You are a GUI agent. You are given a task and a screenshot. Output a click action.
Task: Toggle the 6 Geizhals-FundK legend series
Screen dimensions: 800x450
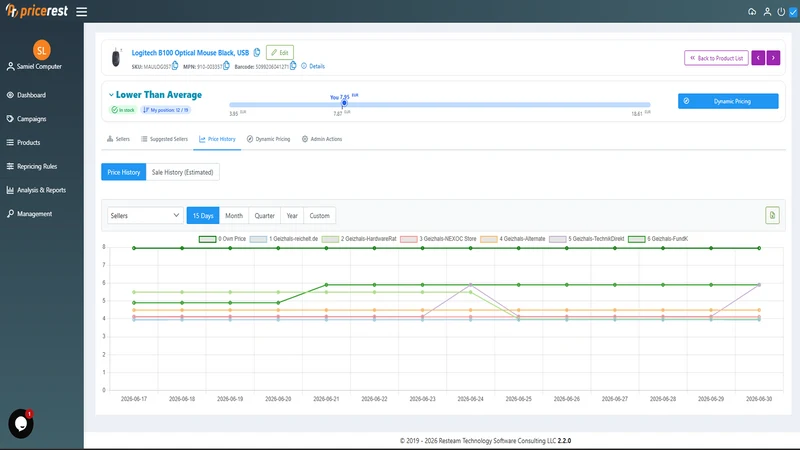pos(658,239)
